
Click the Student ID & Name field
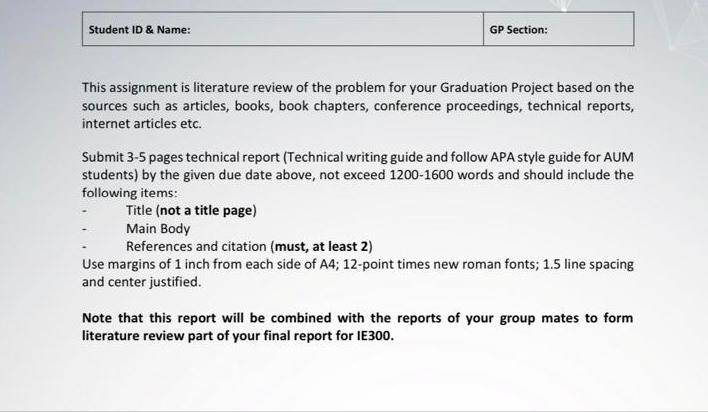coord(283,29)
